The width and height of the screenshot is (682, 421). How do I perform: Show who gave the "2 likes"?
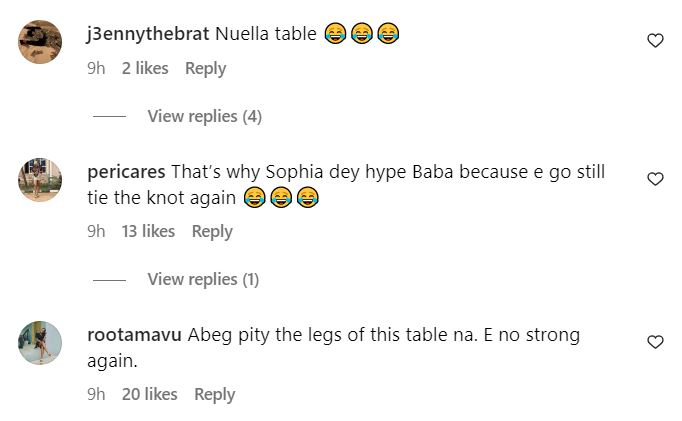145,69
